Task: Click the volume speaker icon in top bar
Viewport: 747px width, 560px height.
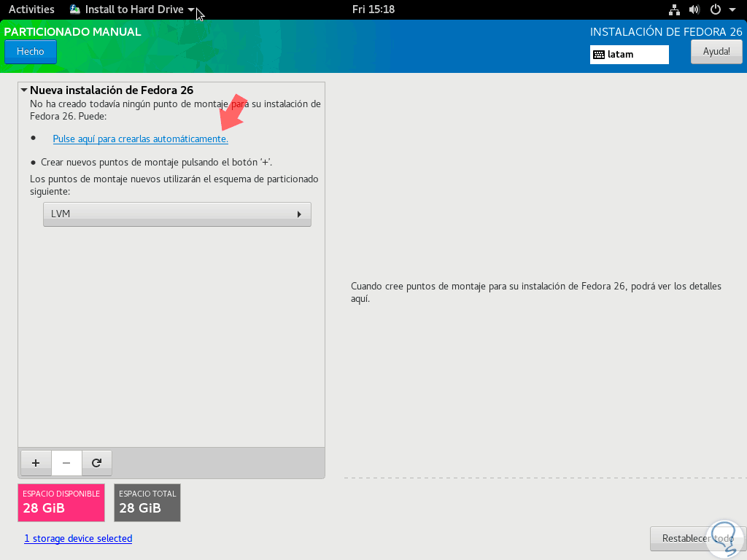Action: click(694, 9)
